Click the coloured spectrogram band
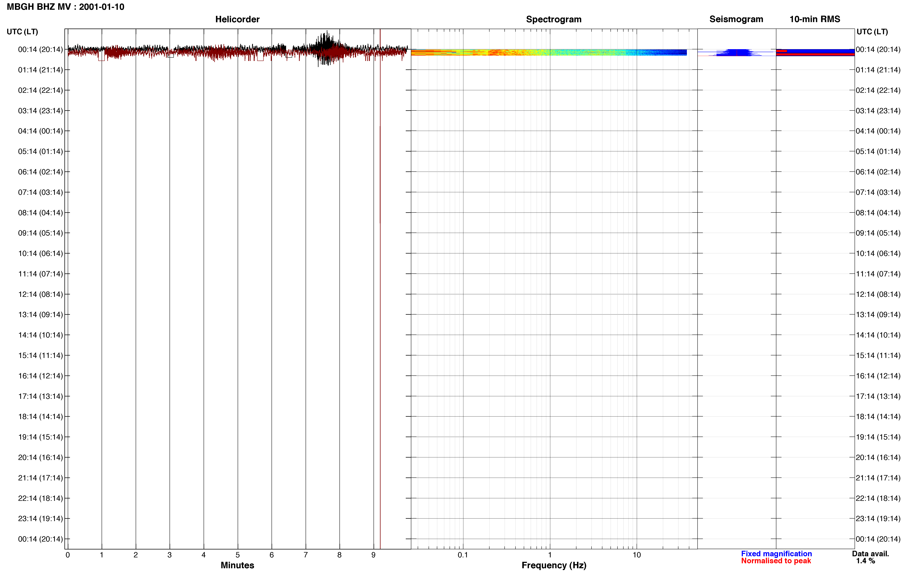Image resolution: width=924 pixels, height=578 pixels. tap(549, 52)
